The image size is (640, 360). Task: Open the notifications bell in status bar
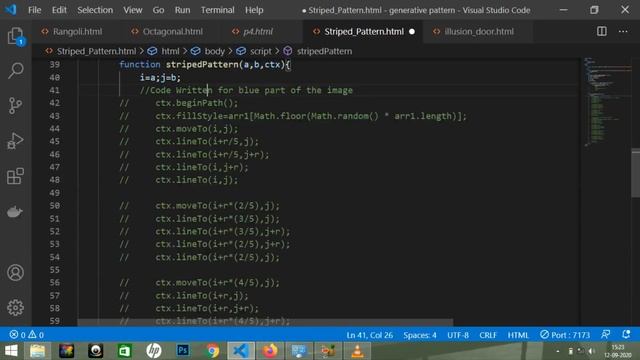(626, 335)
